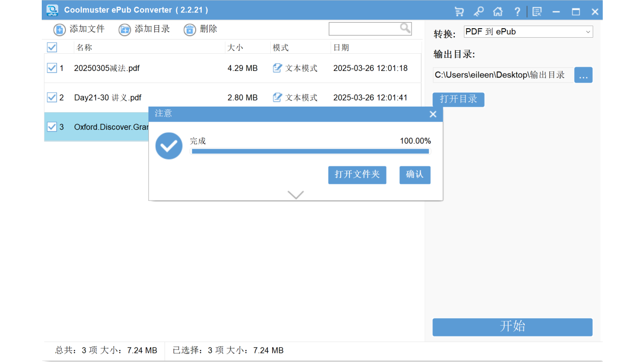Click the help question mark icon
Image resolution: width=644 pixels, height=362 pixels.
(x=517, y=11)
